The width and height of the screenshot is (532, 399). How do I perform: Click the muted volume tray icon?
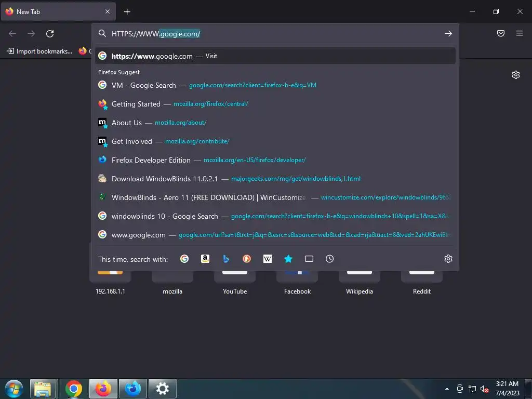point(484,389)
